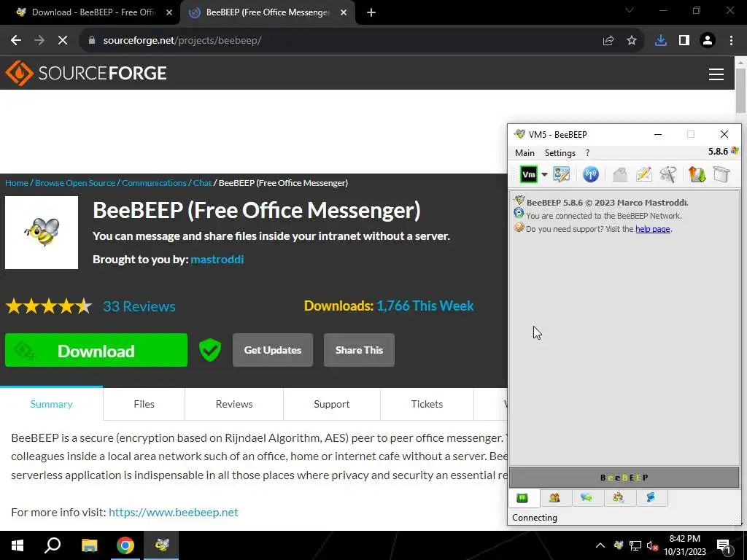The height and width of the screenshot is (560, 747).
Task: Open the Settings menu in BeeBEEP
Action: pos(560,153)
